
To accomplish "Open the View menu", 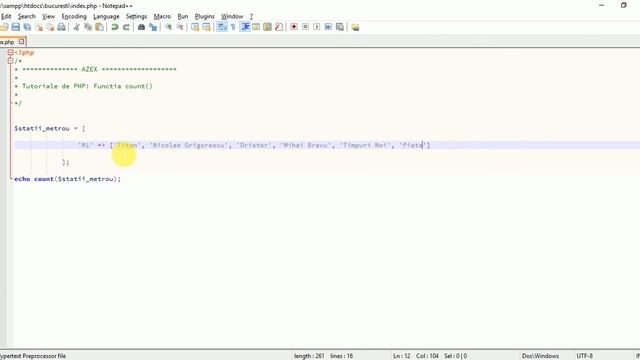I will (49, 16).
